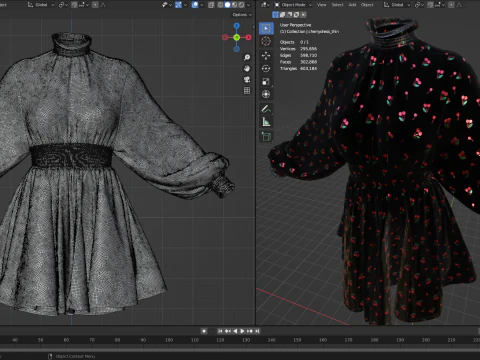Screen dimensions: 480x360
Task: Toggle proportional editing in right viewport header
Action: coord(451,5)
